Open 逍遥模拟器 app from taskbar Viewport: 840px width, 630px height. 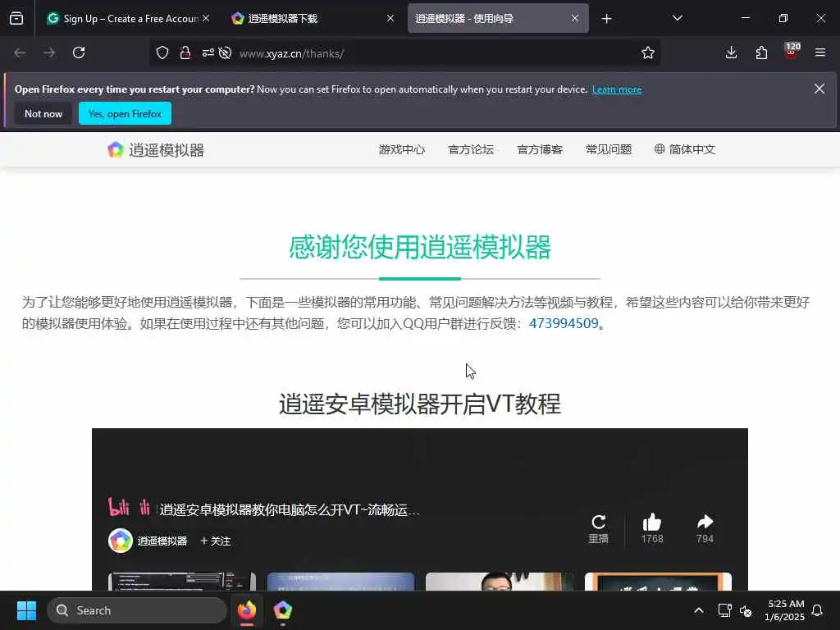[283, 610]
